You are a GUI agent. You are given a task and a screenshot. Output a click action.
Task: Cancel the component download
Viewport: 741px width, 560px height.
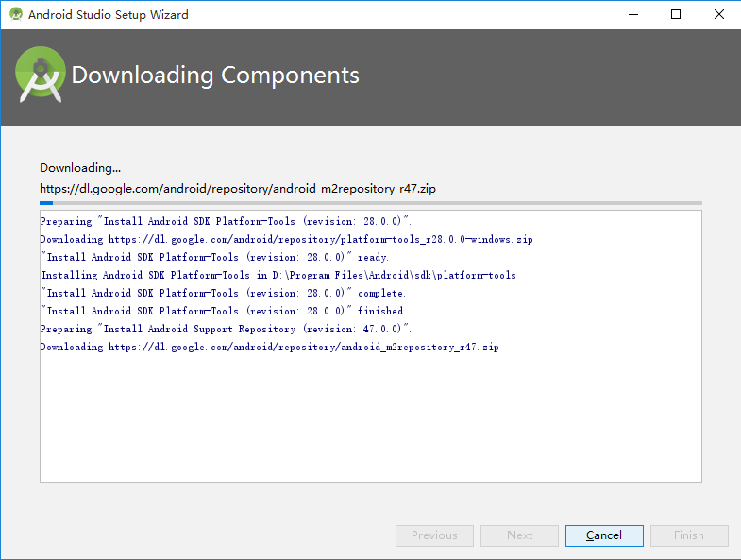pyautogui.click(x=604, y=535)
